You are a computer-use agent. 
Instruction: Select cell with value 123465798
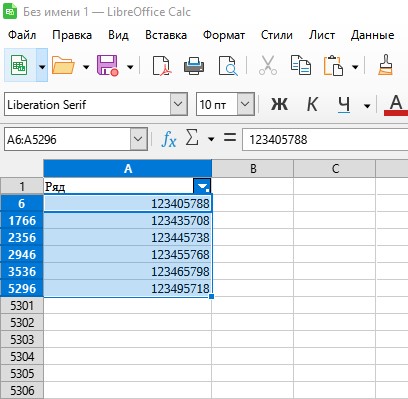pos(128,271)
